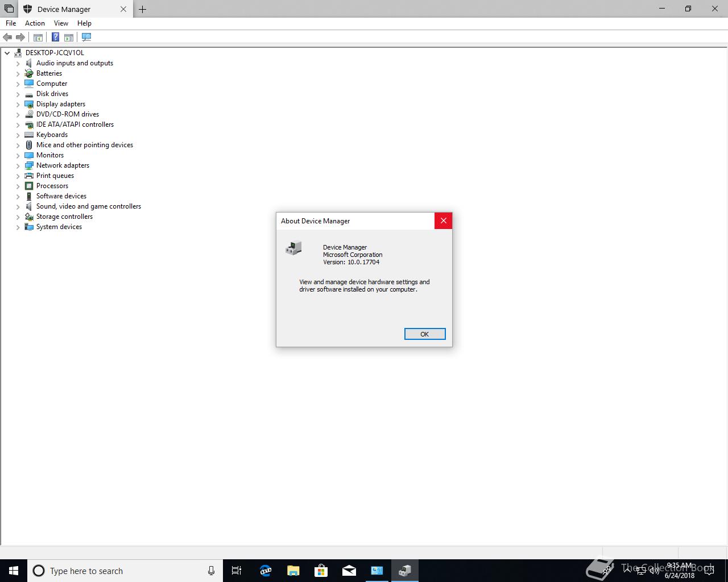
Task: Expand the Software devices node
Action: (x=18, y=196)
